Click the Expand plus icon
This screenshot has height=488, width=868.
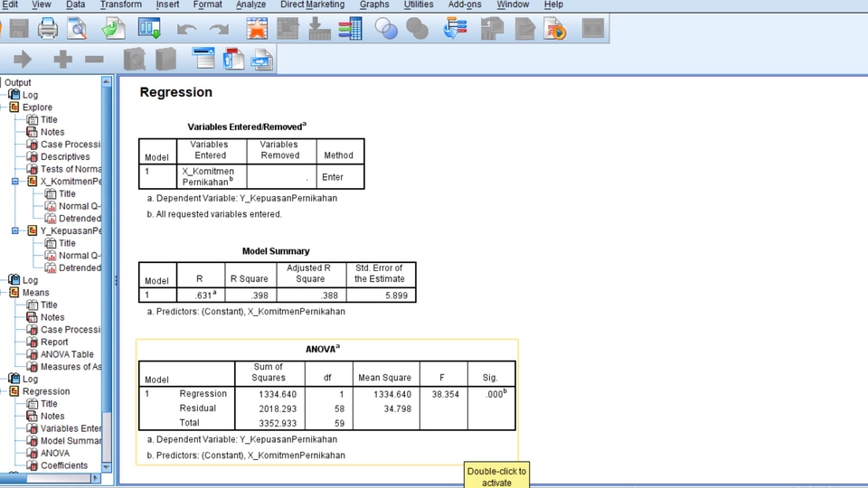click(x=62, y=60)
